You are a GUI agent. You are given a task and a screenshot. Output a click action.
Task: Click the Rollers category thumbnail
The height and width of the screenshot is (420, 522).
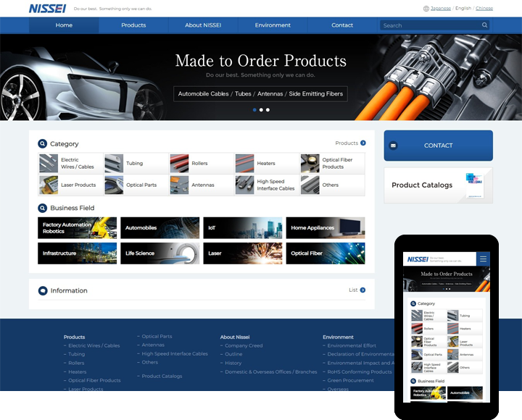(179, 163)
